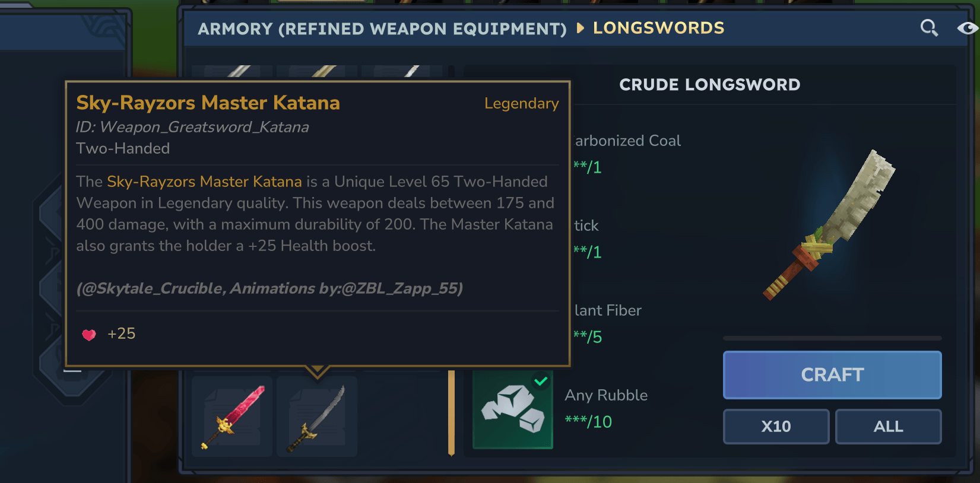Click the gold recipe list scrollbar
Image resolution: width=980 pixels, height=483 pixels.
point(451,412)
